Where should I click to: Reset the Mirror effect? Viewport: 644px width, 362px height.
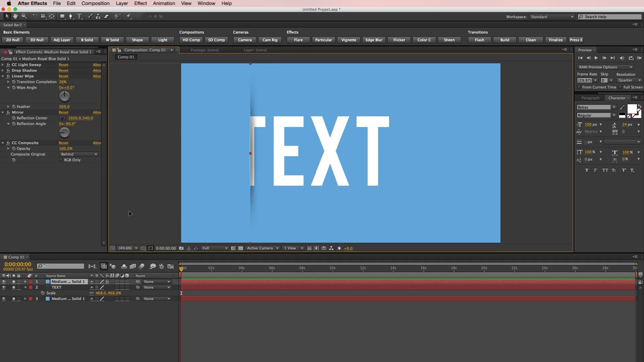click(x=63, y=112)
